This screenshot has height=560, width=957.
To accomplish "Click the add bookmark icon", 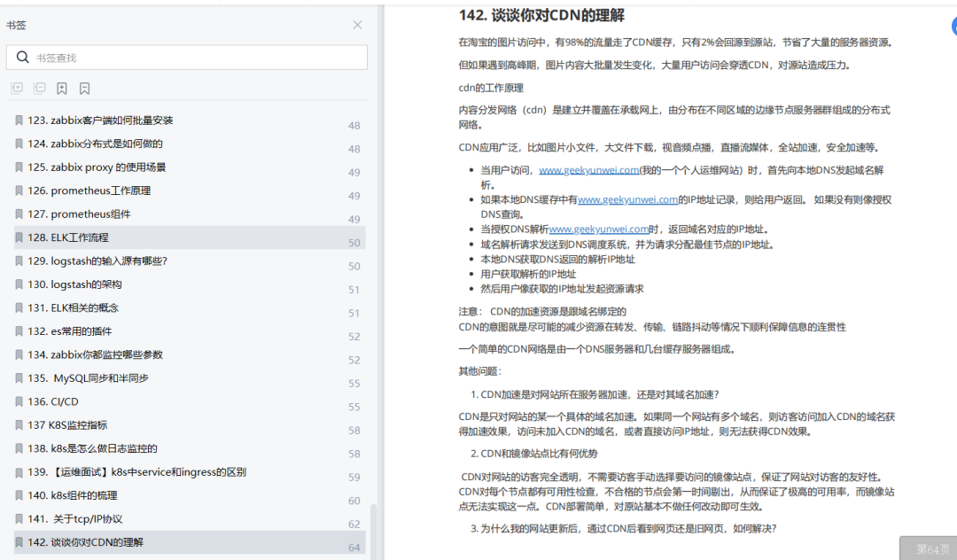I will point(62,89).
